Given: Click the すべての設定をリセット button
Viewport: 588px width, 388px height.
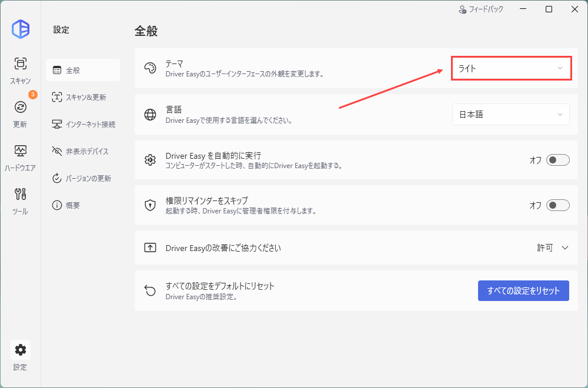Looking at the screenshot, I should tap(523, 290).
